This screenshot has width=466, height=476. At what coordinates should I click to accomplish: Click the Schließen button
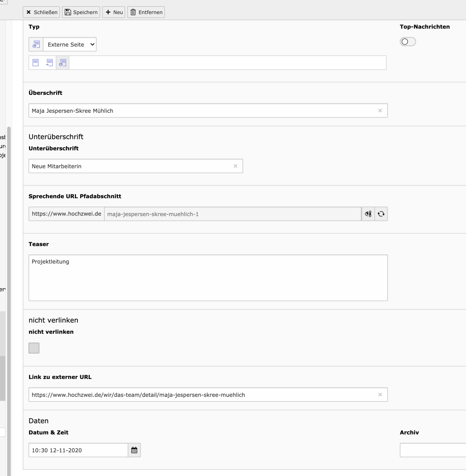coord(42,12)
